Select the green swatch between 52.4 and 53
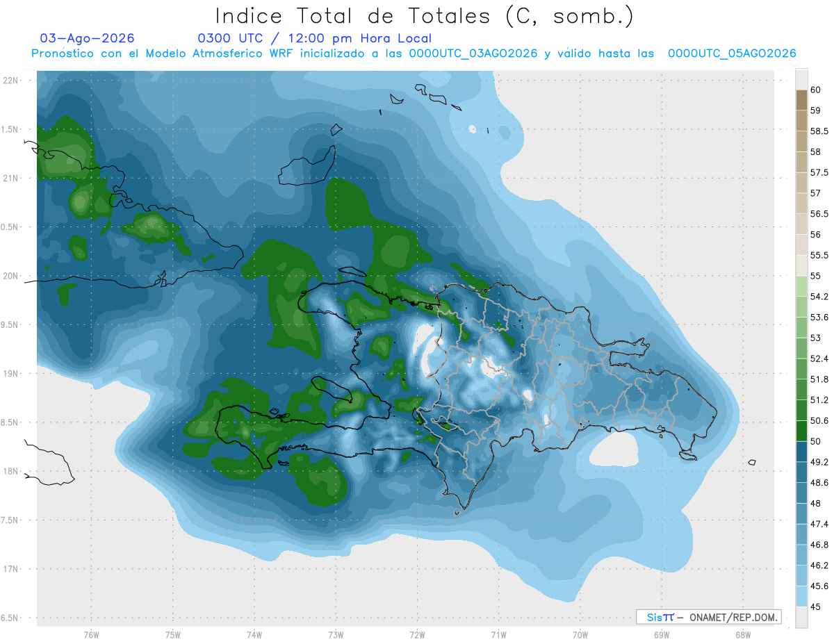The image size is (834, 644). [x=801, y=348]
